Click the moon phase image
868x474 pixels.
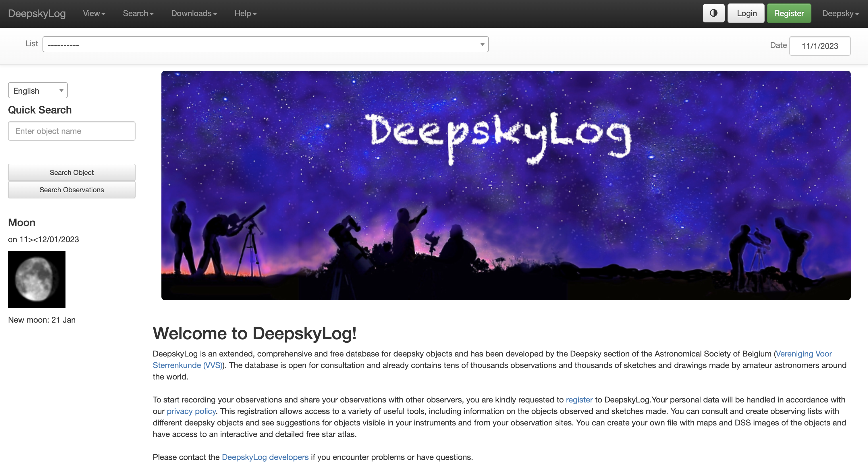pos(37,279)
